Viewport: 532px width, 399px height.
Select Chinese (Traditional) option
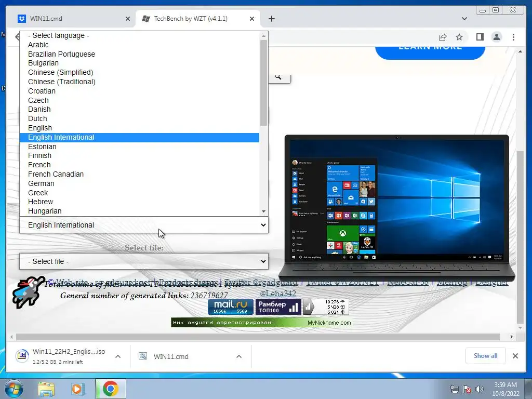coord(139,82)
